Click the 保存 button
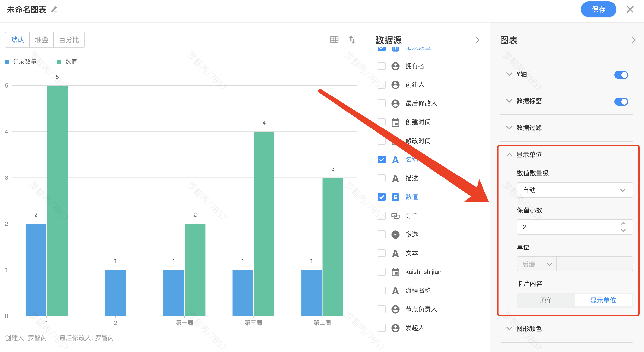 point(598,10)
